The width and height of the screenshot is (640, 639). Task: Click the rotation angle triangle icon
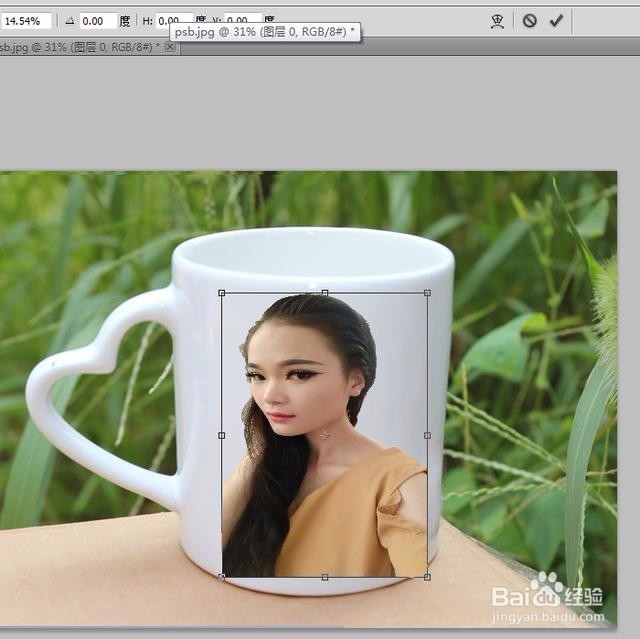(70, 21)
